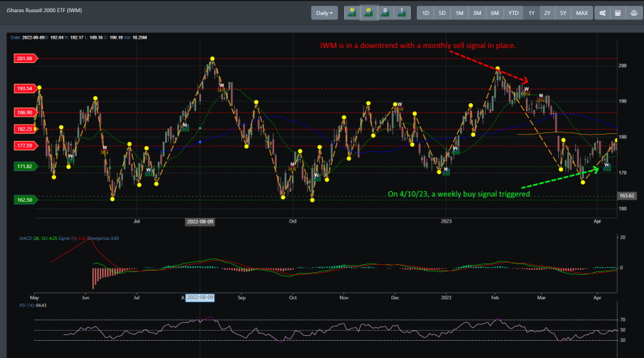644x358 pixels.
Task: Click the Jun label on time axis
Action: tap(85, 298)
